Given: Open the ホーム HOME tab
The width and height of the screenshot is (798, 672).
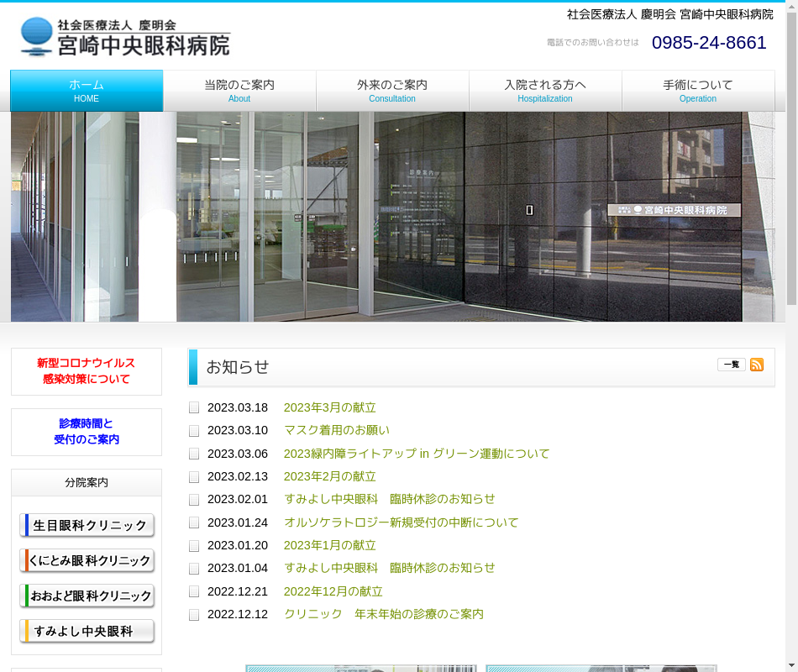Looking at the screenshot, I should (x=87, y=91).
